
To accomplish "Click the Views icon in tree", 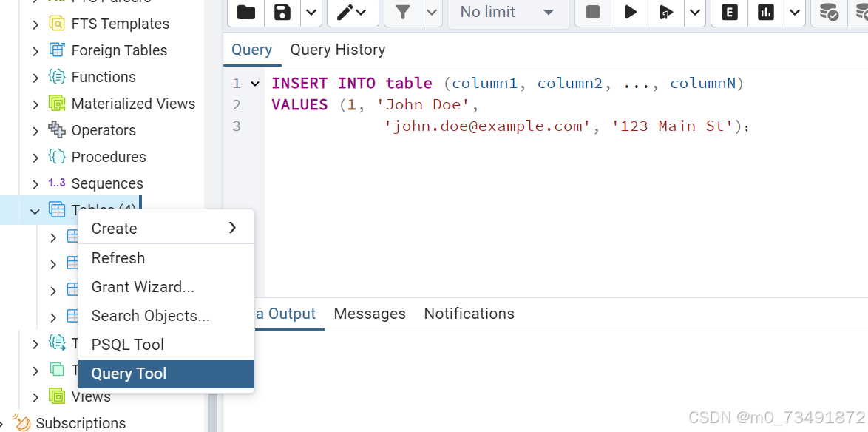I will point(57,396).
